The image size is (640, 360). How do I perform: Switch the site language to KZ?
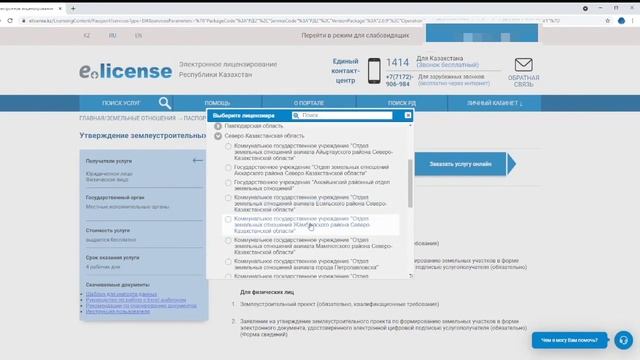87,36
